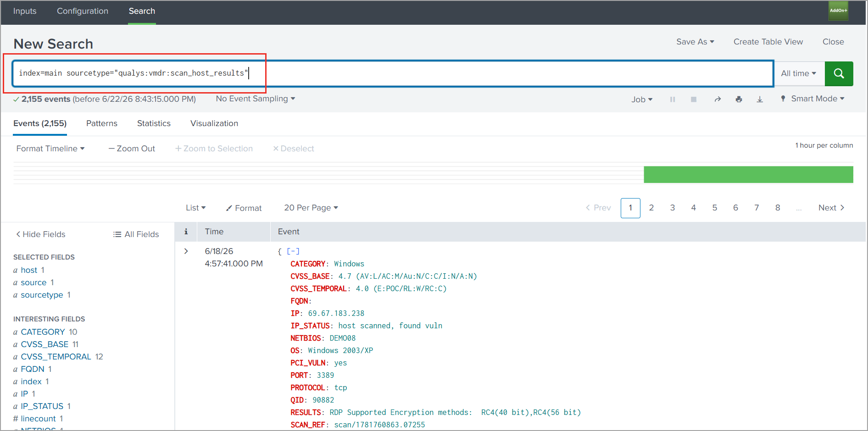Click the NETBIOS value DEMO08
The image size is (868, 431).
pyautogui.click(x=343, y=338)
